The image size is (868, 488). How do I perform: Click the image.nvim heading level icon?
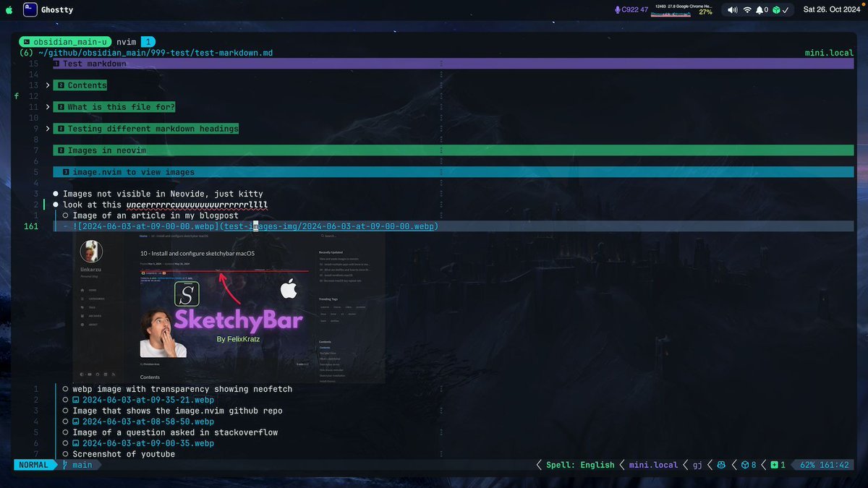tap(66, 172)
